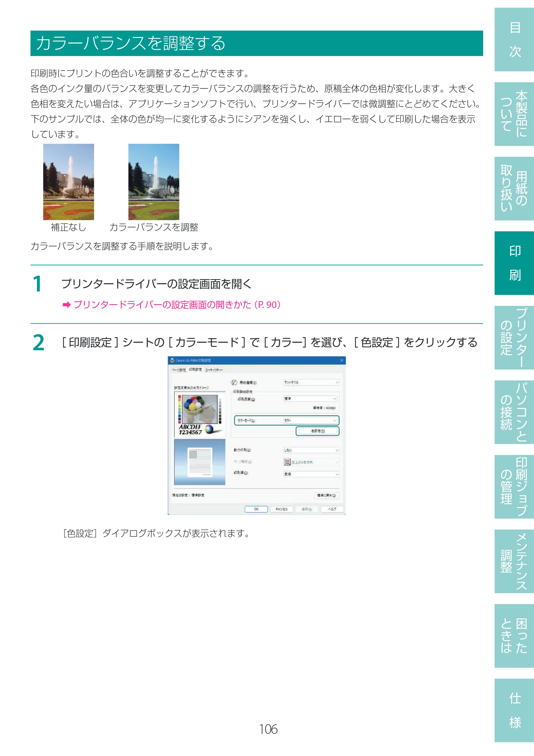
Task: Follow the プリンタードライバーの設定画面の開きかた (P. 90) link
Action: (177, 305)
